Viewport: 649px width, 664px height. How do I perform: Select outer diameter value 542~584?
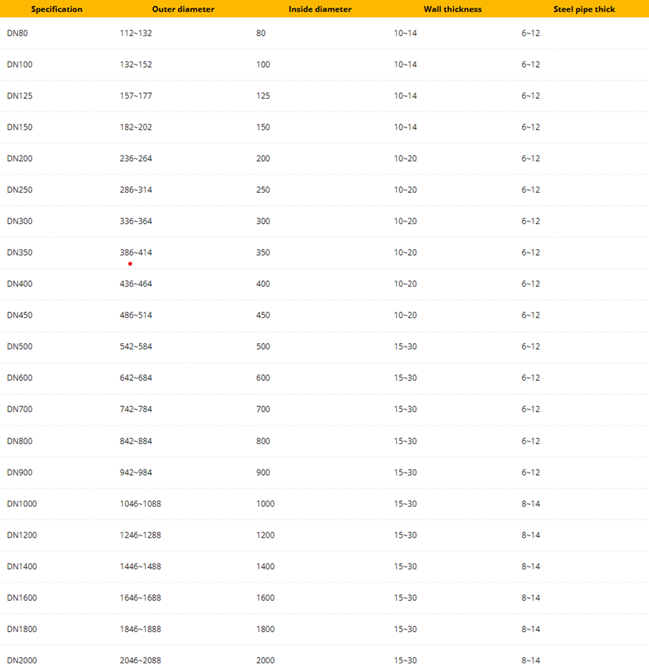136,347
